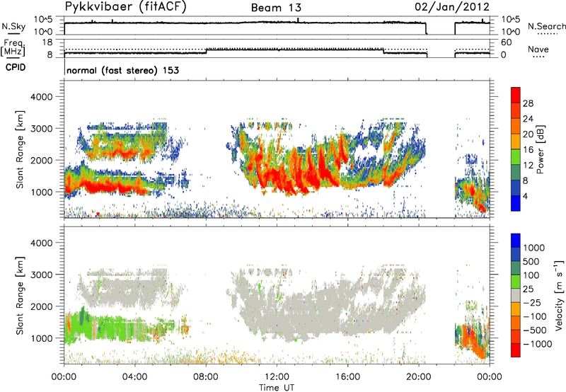
Task: Click the '12:00' time axis label
Action: coord(277,377)
